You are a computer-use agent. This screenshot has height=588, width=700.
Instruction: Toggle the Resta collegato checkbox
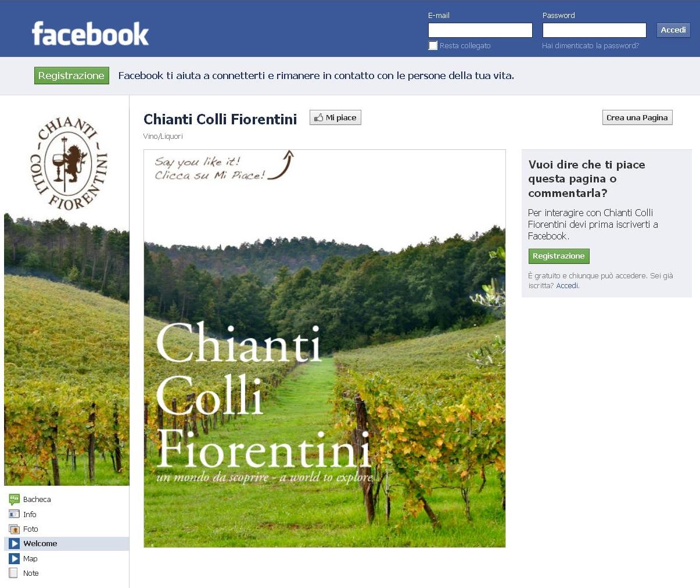point(433,45)
